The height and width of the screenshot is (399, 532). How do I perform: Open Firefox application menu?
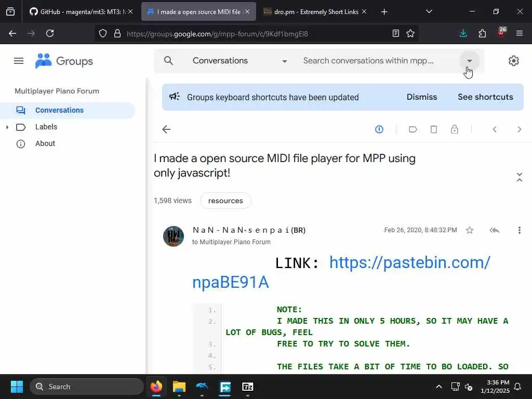(x=520, y=33)
